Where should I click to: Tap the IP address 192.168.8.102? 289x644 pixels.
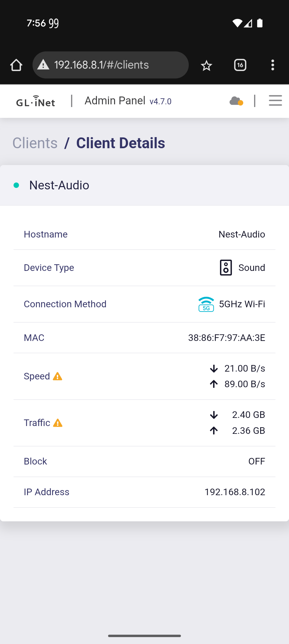[x=235, y=492]
